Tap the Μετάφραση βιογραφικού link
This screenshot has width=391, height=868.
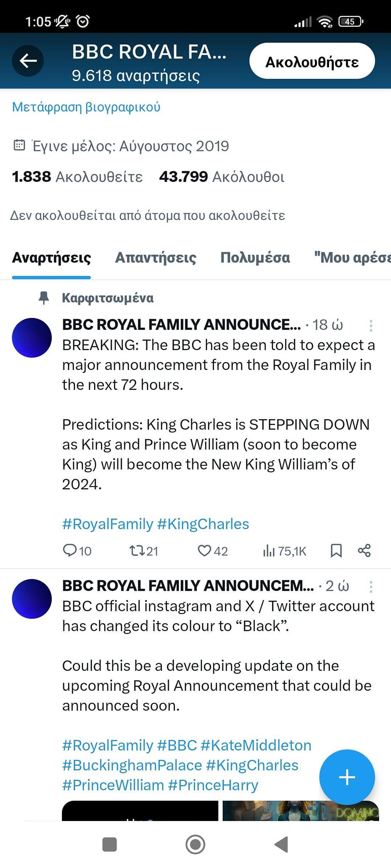click(x=86, y=107)
